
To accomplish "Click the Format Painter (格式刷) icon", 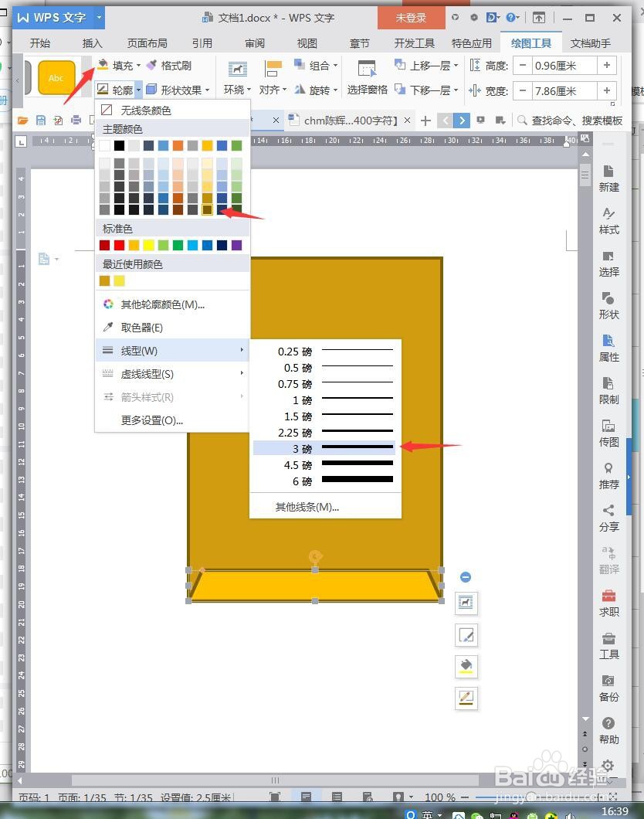I will [152, 66].
